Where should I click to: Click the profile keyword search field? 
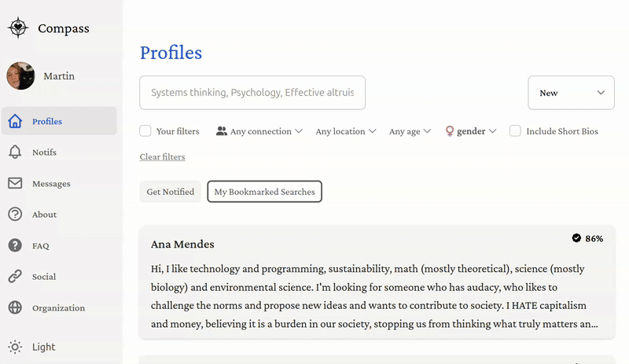252,93
